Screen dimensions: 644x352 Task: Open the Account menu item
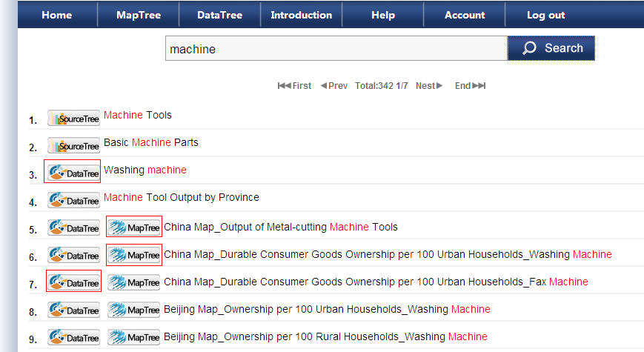point(465,16)
